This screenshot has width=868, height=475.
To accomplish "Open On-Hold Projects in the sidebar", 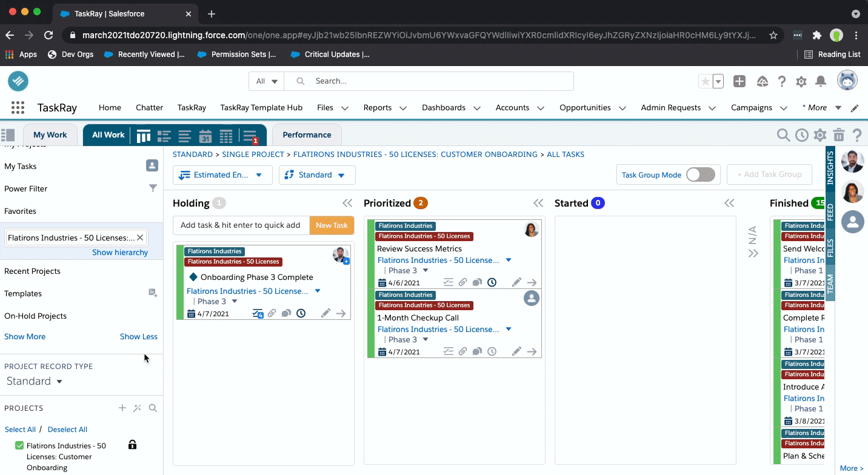I will 35,316.
